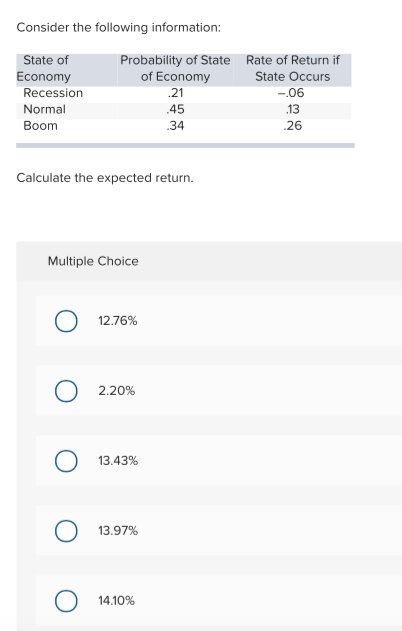Viewport: 402px width, 631px height.
Task: Click the 12.76% answer text
Action: pos(118,321)
